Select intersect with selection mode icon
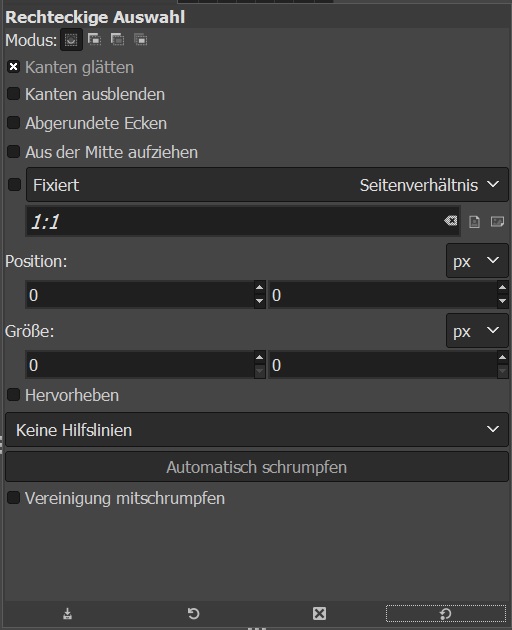This screenshot has height=630, width=512. (141, 39)
